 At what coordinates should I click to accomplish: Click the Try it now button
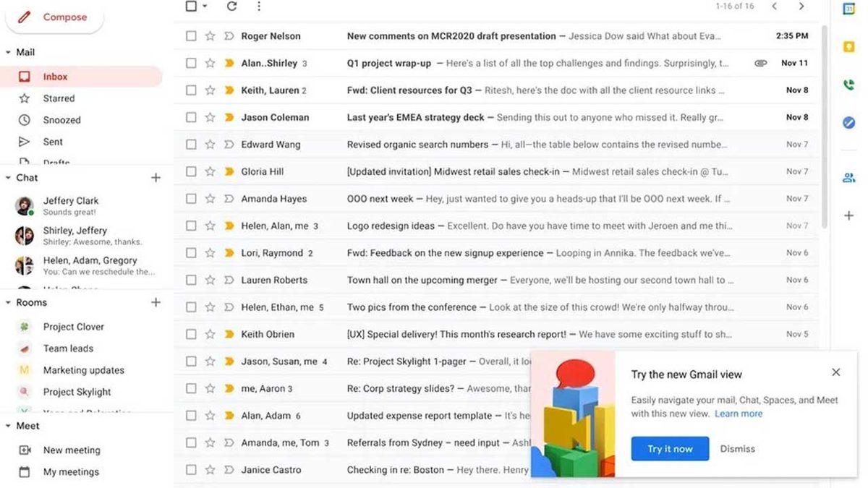pos(670,448)
